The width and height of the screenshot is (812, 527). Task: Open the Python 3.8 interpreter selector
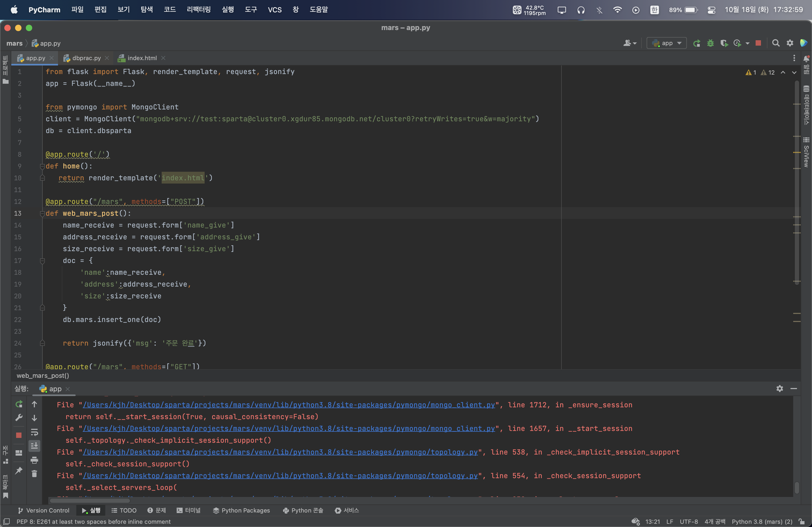click(x=762, y=522)
